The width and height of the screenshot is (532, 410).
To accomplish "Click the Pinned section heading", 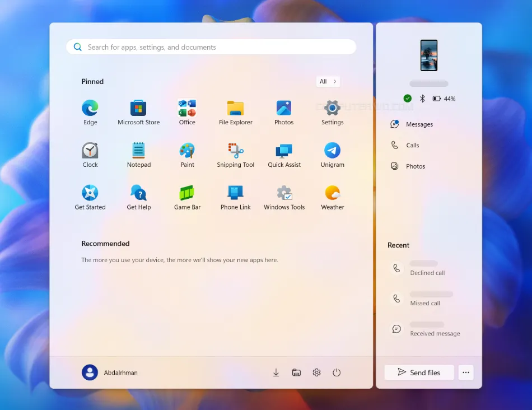I will [x=92, y=81].
